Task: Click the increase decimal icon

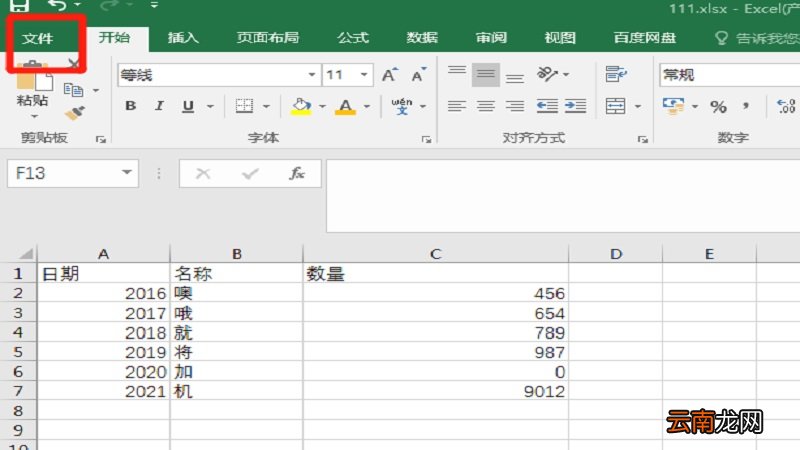Action: pyautogui.click(x=786, y=106)
